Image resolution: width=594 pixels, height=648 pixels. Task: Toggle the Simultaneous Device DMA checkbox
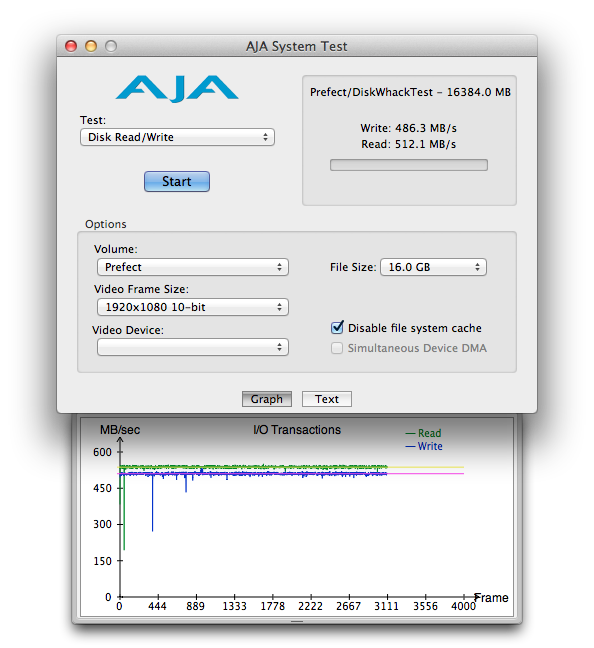pos(337,348)
